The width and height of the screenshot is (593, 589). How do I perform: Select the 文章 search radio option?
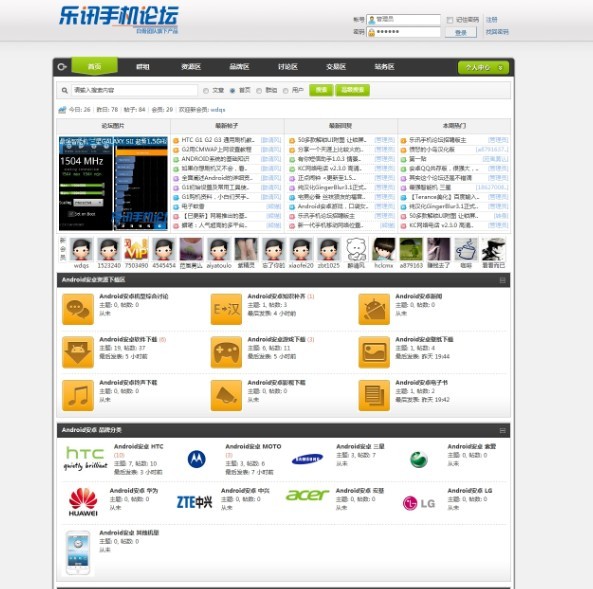click(x=206, y=91)
